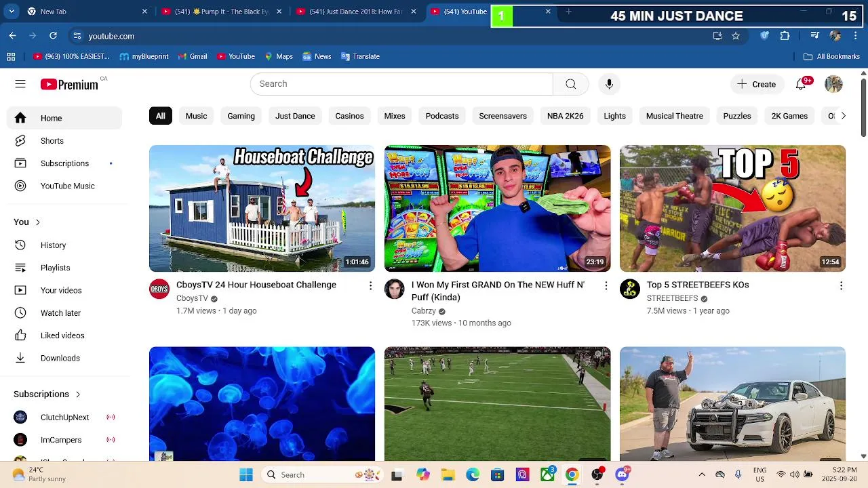868x488 pixels.
Task: Select the Musical Theatre filter chip
Action: pos(674,116)
